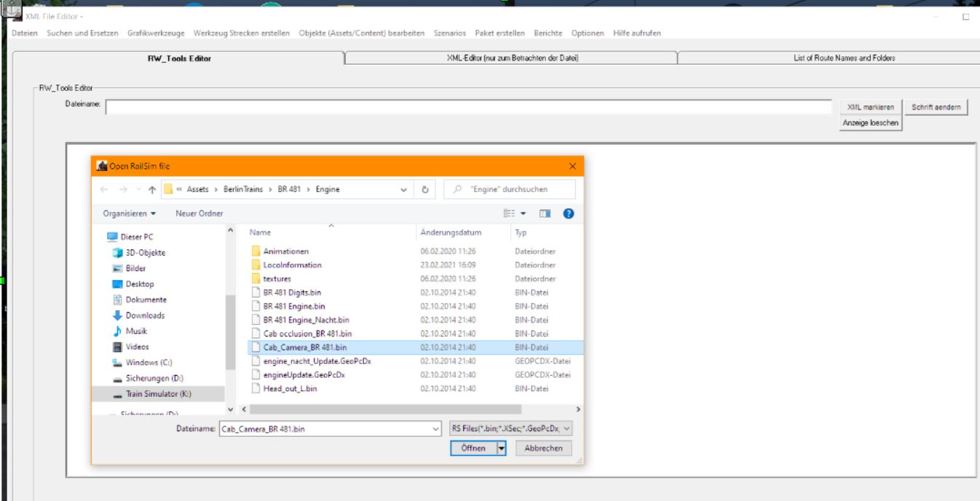Open the Optionen menu
Image resolution: width=980 pixels, height=501 pixels.
588,33
